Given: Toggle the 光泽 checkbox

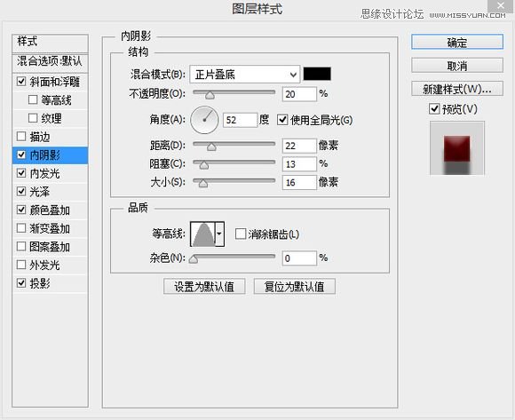Looking at the screenshot, I should (x=21, y=191).
